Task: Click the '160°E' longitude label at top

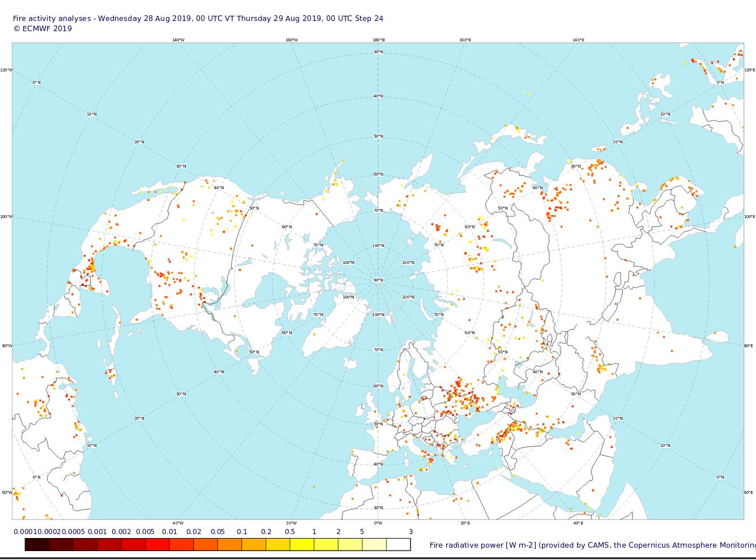Action: point(465,40)
